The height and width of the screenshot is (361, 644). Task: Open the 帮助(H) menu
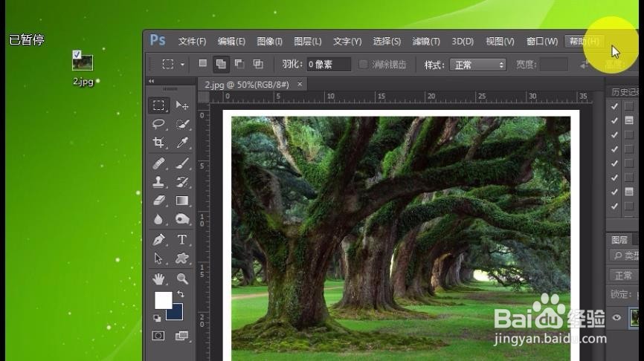[x=584, y=41]
